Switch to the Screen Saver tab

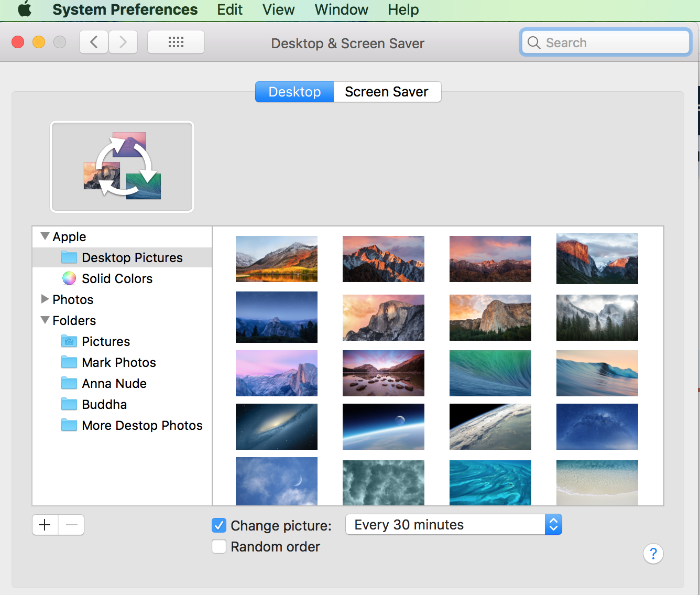pos(387,92)
